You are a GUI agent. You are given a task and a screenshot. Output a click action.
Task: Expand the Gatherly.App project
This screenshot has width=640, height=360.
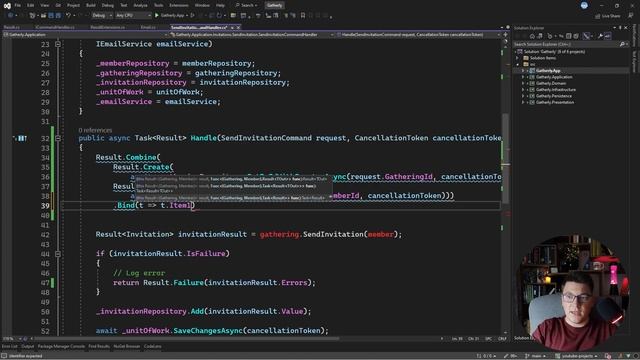(x=523, y=71)
